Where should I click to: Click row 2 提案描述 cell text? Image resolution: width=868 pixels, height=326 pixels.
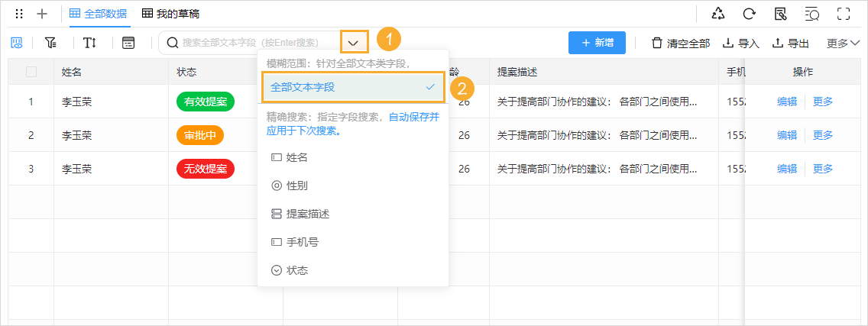(x=597, y=135)
